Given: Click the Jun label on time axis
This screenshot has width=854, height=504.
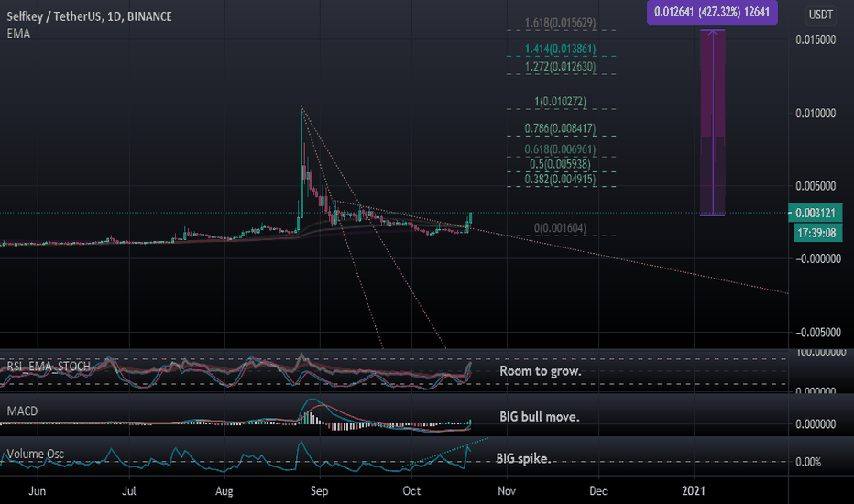Looking at the screenshot, I should click(37, 491).
